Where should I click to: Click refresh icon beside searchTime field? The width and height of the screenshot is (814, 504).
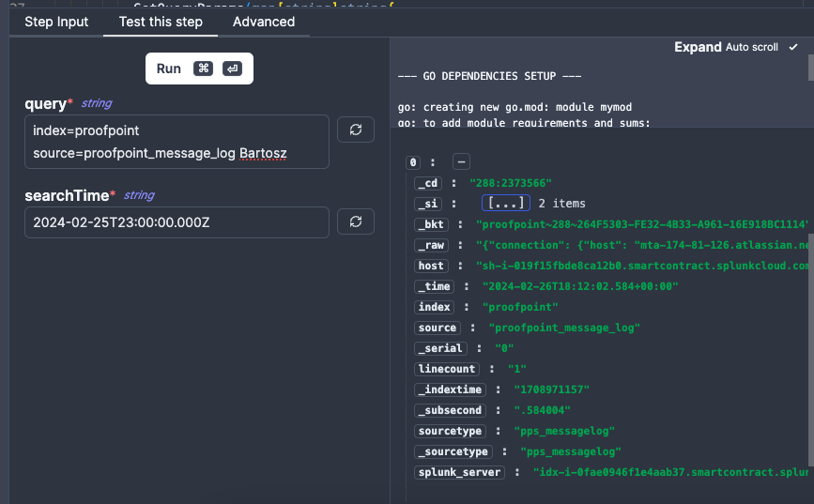pyautogui.click(x=356, y=221)
